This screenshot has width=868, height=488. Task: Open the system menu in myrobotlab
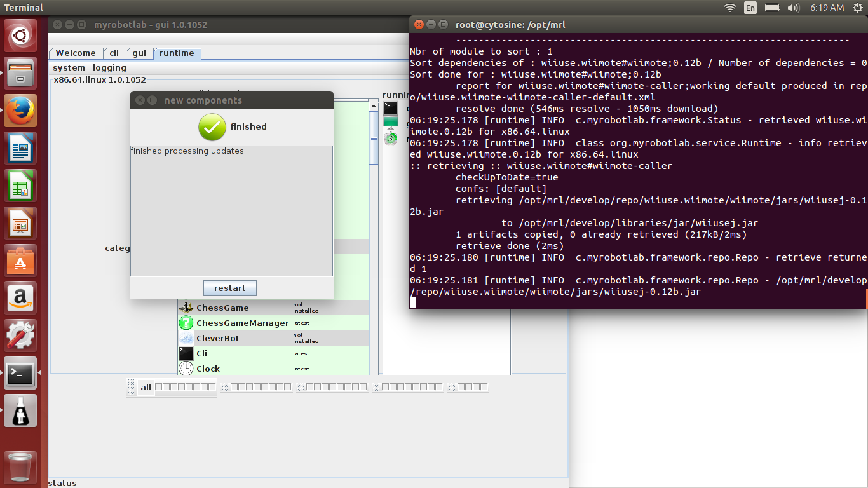tap(69, 67)
